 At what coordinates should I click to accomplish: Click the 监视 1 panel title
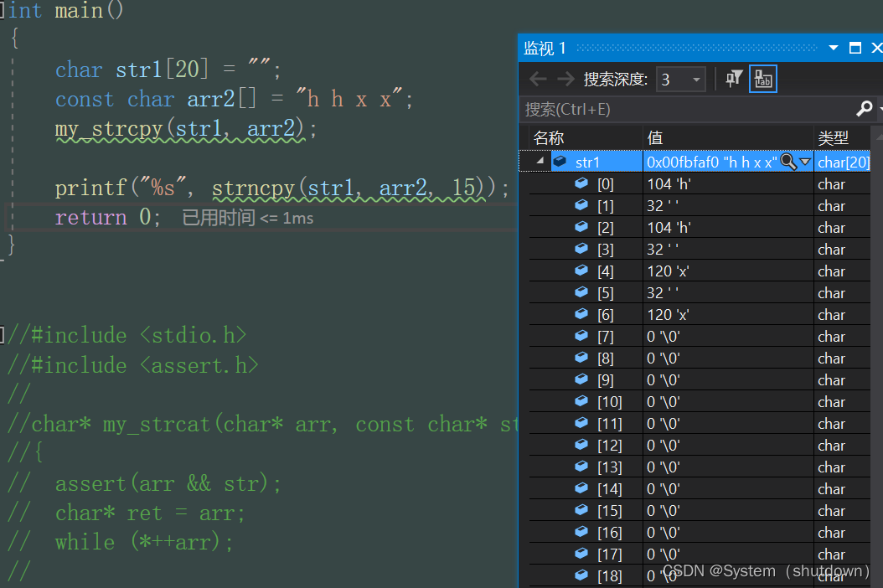pos(545,48)
